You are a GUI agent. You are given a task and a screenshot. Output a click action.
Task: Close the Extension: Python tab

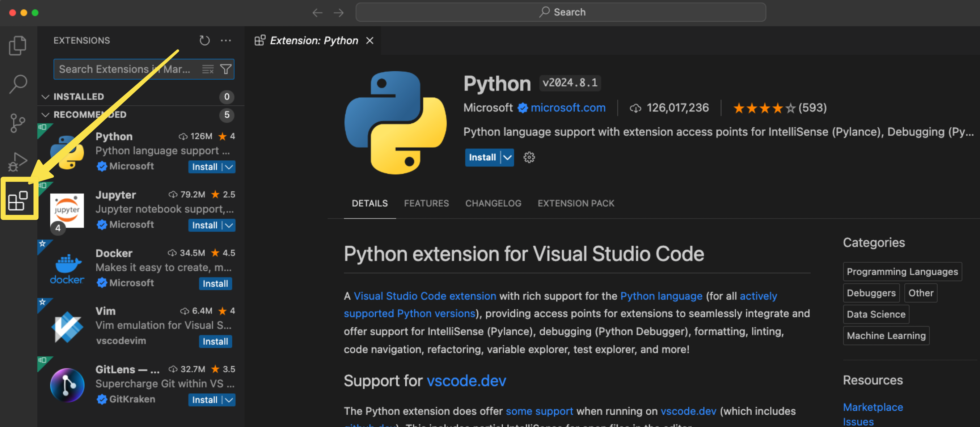click(370, 40)
